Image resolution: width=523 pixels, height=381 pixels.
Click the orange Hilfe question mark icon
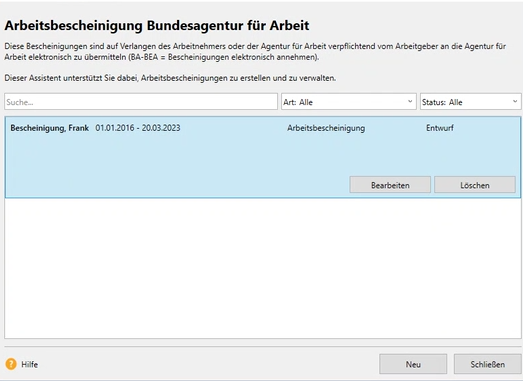coord(11,364)
